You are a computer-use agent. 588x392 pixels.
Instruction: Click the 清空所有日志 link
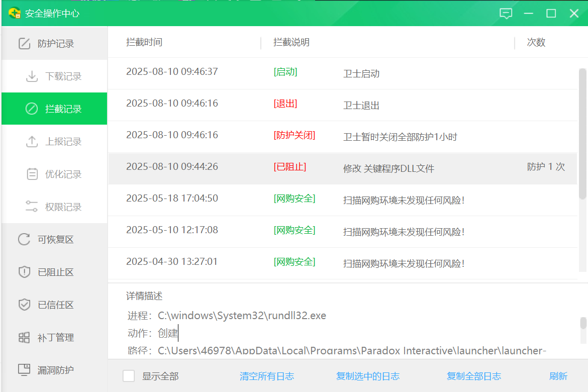click(x=267, y=376)
